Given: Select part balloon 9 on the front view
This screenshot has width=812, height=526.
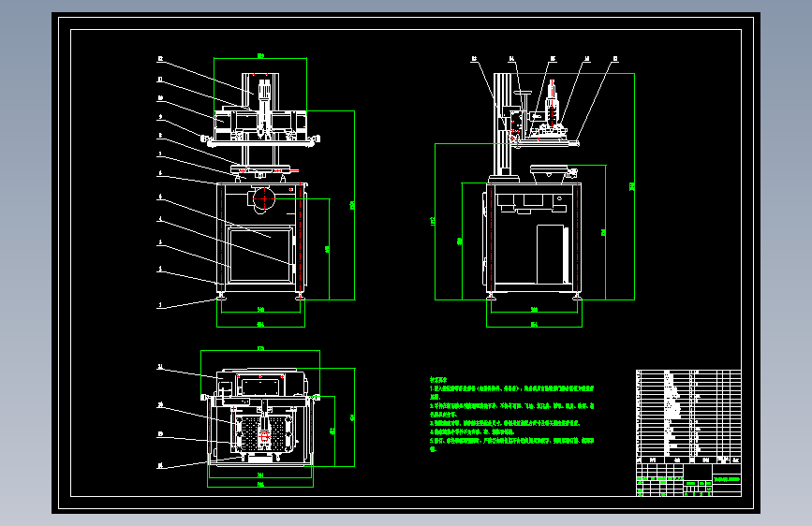Looking at the screenshot, I should (160, 117).
